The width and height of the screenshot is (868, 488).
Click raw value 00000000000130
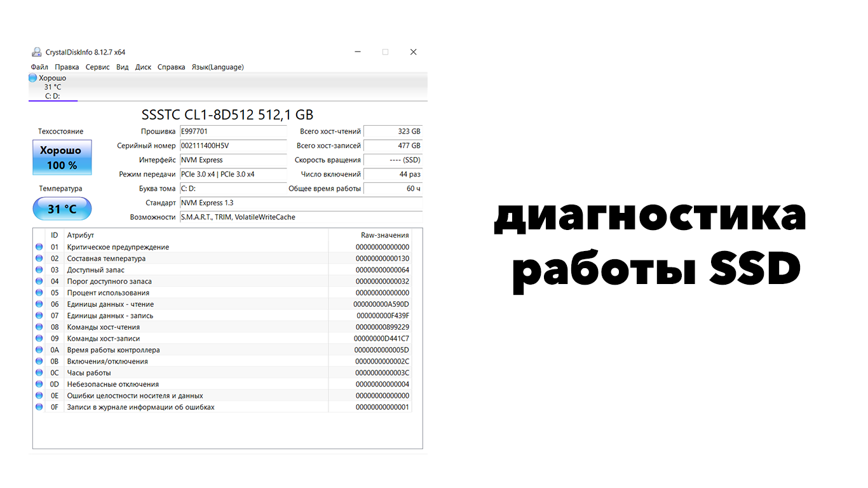tap(383, 259)
